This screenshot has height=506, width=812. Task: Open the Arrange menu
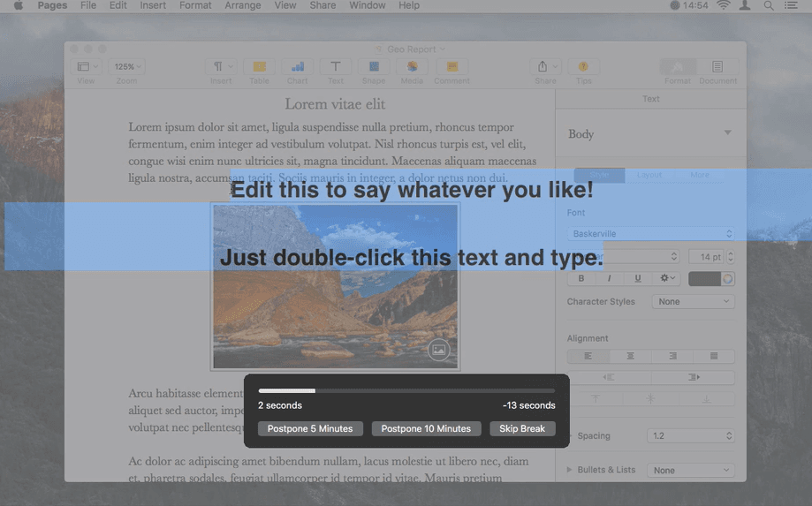pos(243,5)
